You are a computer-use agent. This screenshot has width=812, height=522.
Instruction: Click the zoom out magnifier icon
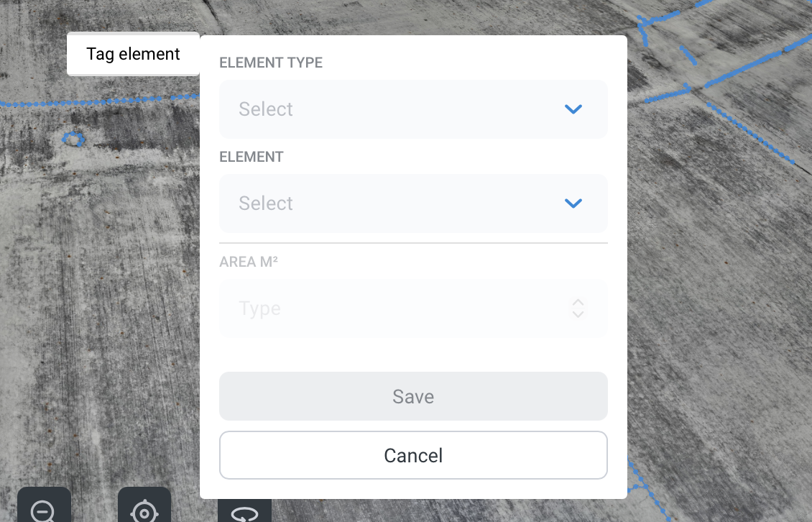click(x=44, y=511)
